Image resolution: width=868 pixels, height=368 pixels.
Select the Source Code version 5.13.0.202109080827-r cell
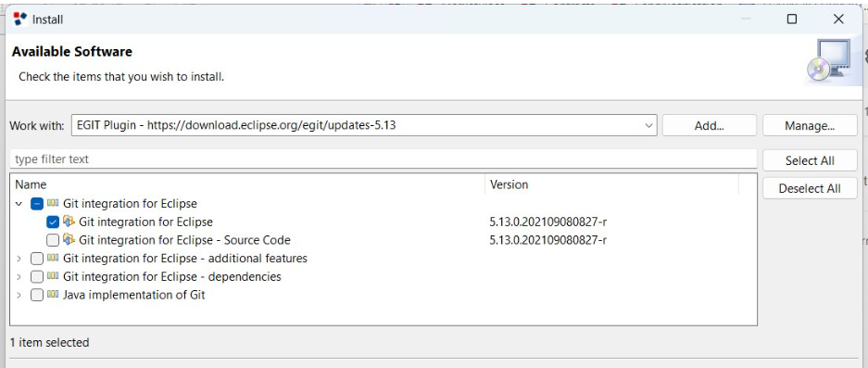[548, 240]
